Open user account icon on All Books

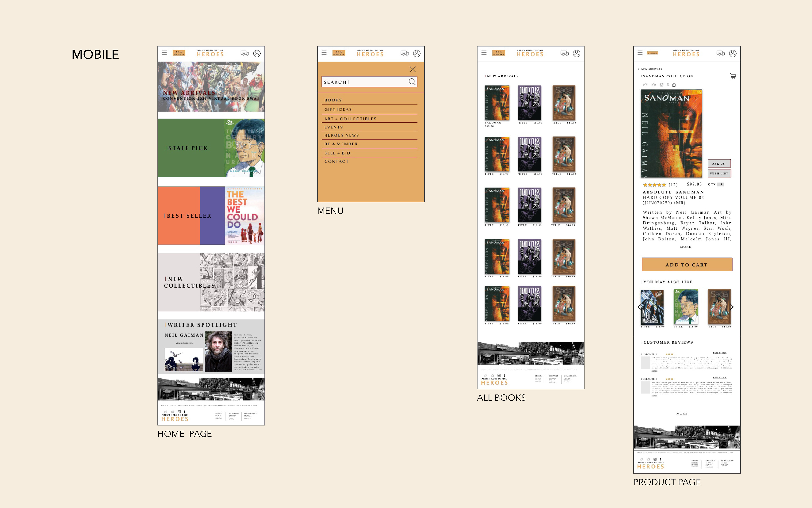click(x=576, y=53)
